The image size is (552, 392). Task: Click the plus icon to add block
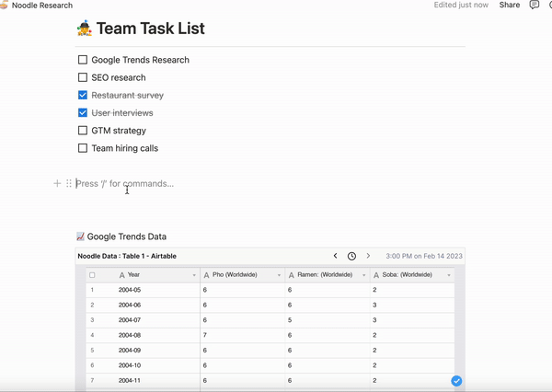coord(57,183)
